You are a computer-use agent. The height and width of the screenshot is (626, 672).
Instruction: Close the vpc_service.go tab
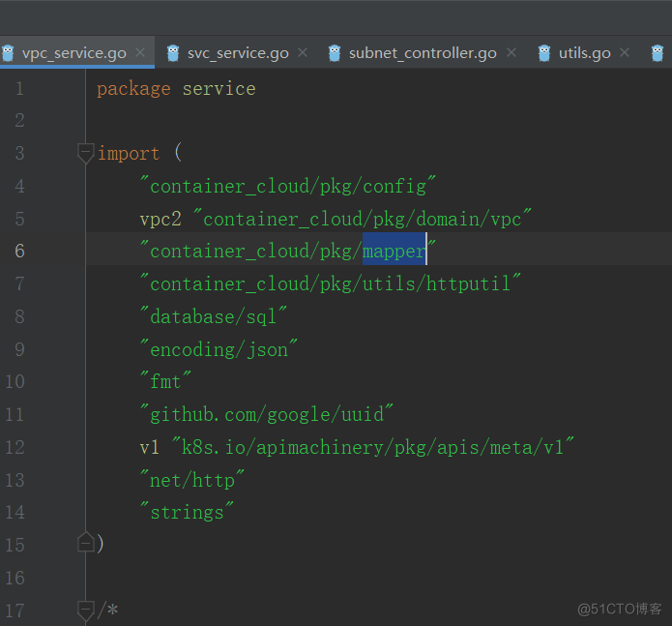pyautogui.click(x=140, y=52)
